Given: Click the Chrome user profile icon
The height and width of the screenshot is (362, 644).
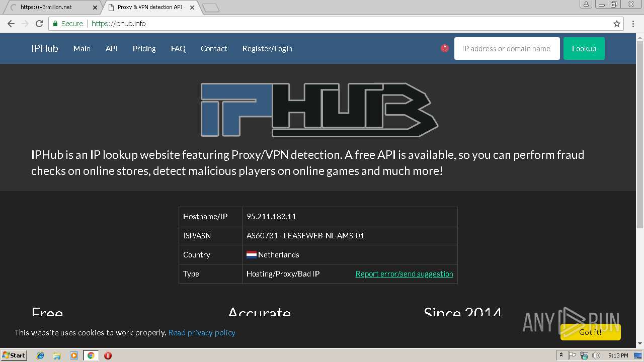Looking at the screenshot, I should click(586, 4).
